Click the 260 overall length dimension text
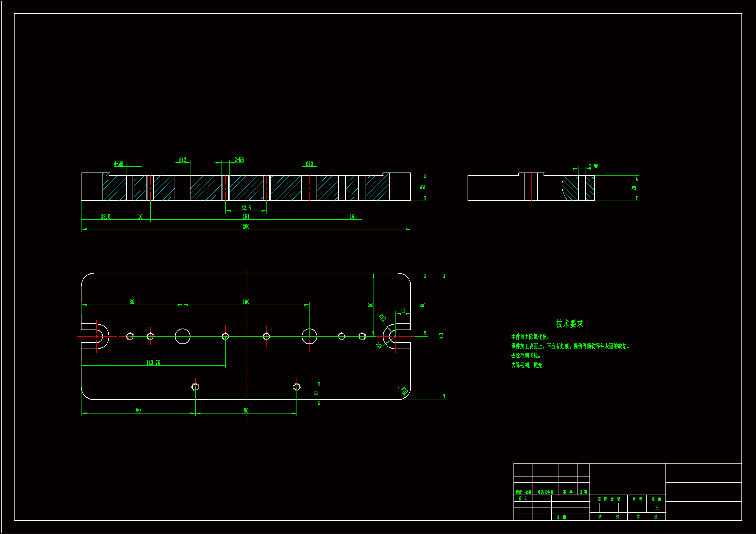 click(246, 226)
